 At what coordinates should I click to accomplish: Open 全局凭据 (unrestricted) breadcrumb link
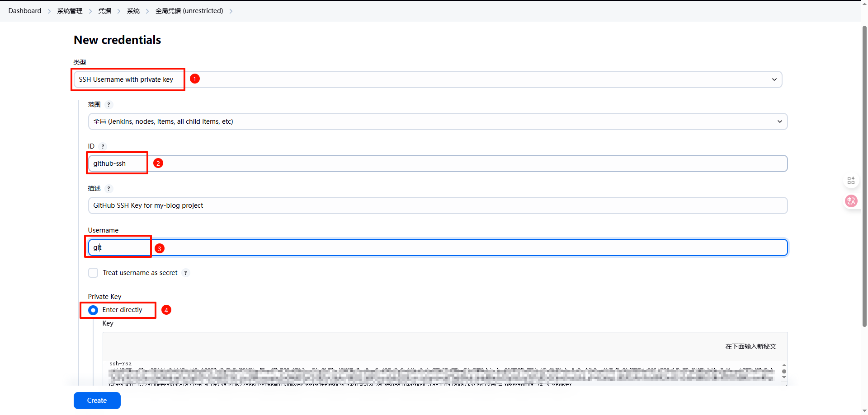(189, 11)
